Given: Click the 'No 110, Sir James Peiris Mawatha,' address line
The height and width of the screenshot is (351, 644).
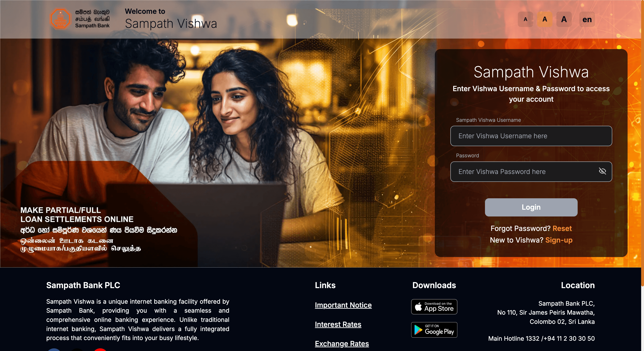Looking at the screenshot, I should [546, 312].
